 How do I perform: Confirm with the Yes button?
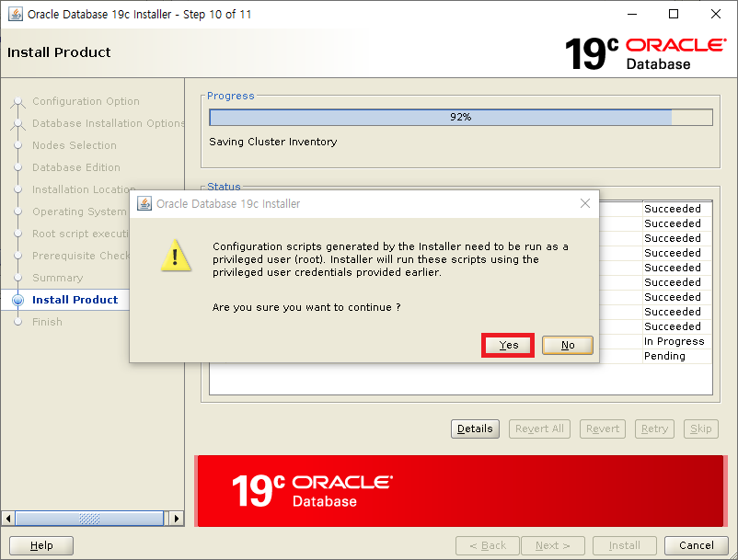click(x=508, y=345)
